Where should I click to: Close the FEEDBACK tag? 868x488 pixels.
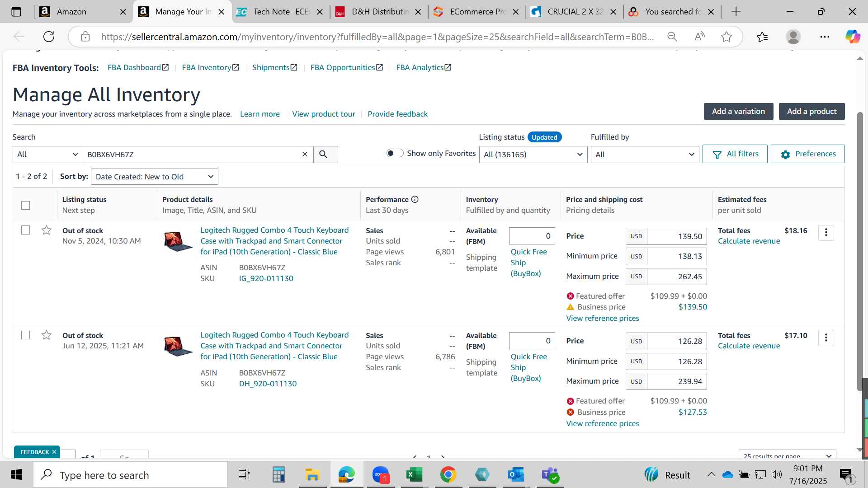54,452
